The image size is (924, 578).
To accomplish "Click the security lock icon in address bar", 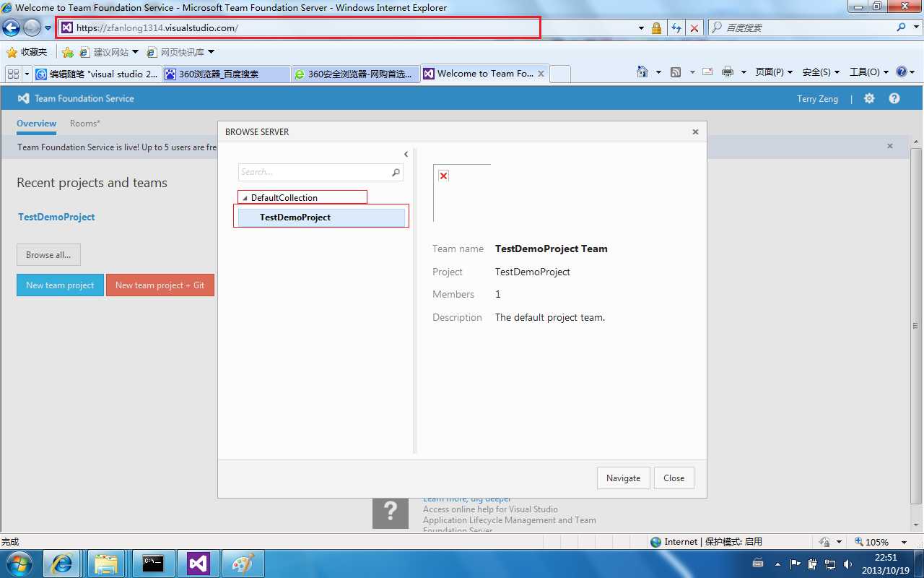I will [656, 28].
